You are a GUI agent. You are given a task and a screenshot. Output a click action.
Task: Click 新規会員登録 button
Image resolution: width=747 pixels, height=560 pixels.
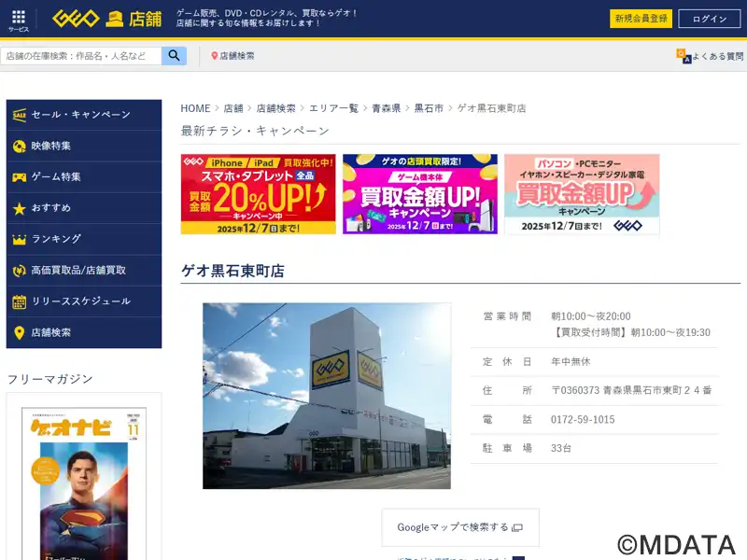[641, 19]
